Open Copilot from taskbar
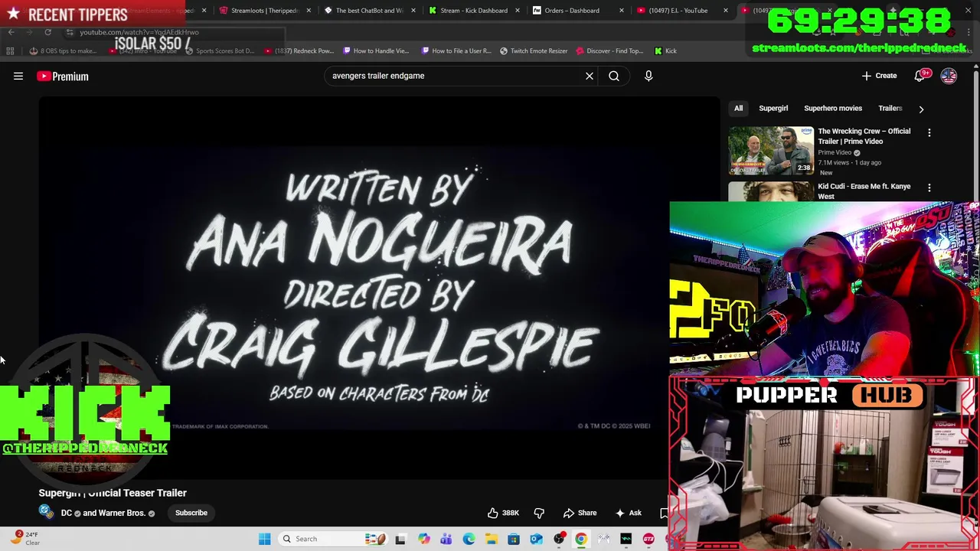The height and width of the screenshot is (551, 980). pyautogui.click(x=423, y=539)
